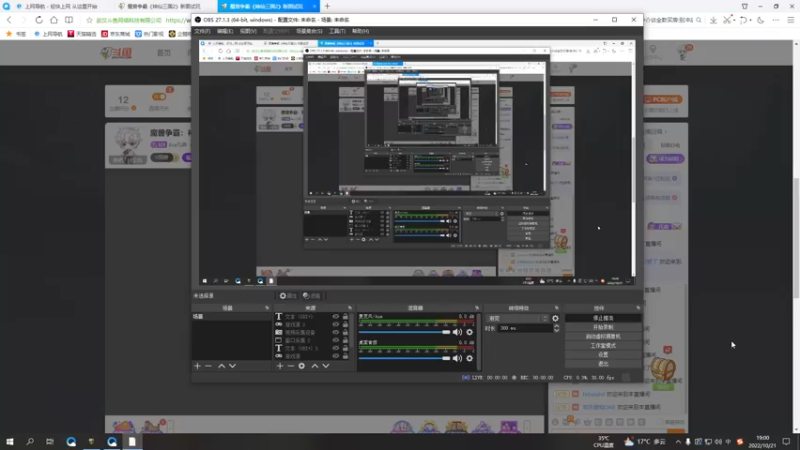
Task: Mute the desktop audio speaker icon
Action: (457, 358)
